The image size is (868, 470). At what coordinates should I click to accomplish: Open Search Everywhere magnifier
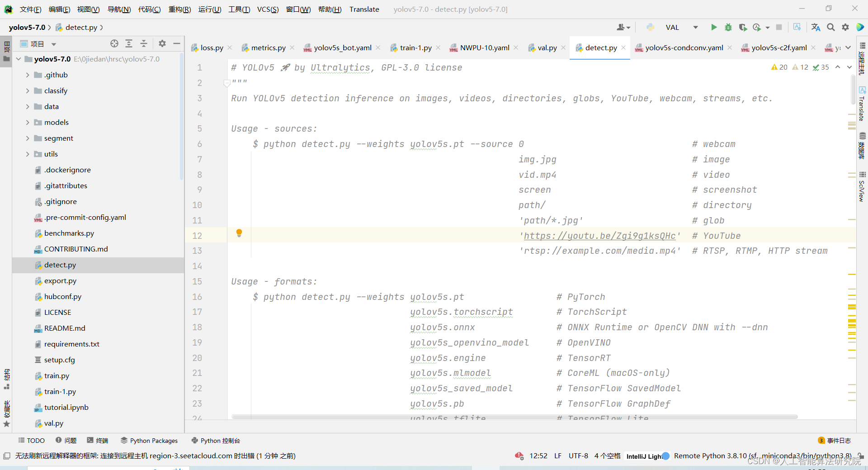pos(830,27)
